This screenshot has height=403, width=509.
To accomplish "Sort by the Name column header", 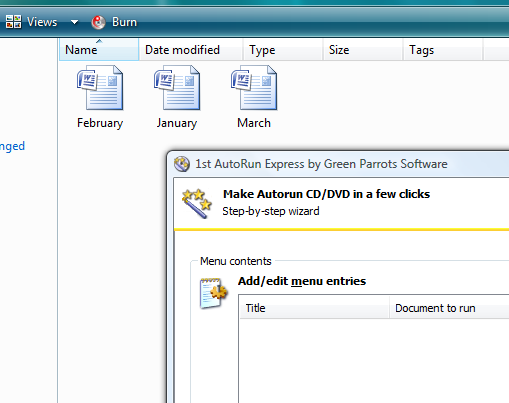I will [99, 49].
